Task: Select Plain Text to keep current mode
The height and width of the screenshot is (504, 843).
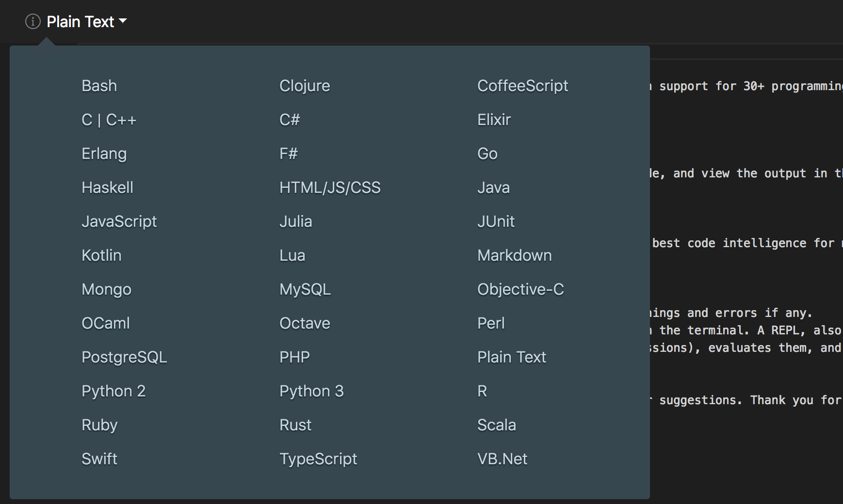Action: click(512, 357)
